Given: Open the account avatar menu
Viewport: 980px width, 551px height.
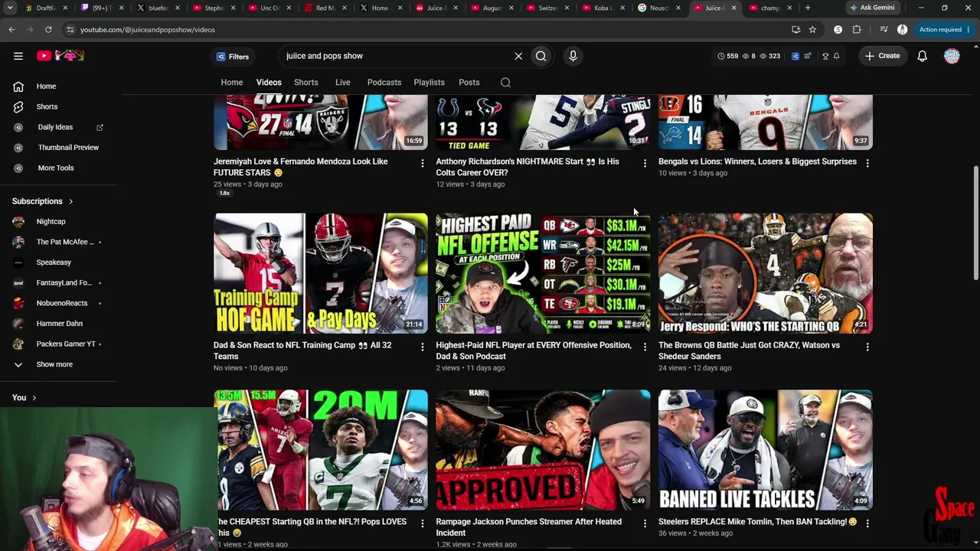Looking at the screenshot, I should point(952,56).
